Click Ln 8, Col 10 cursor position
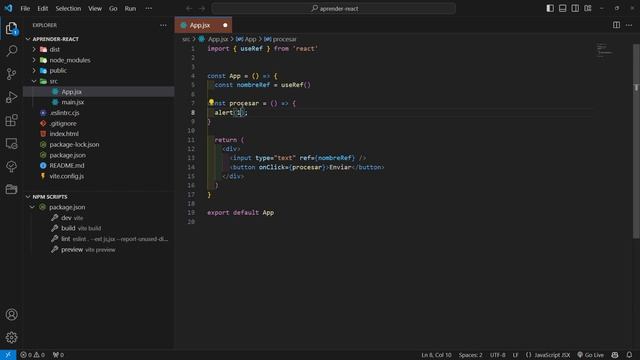 [x=436, y=355]
